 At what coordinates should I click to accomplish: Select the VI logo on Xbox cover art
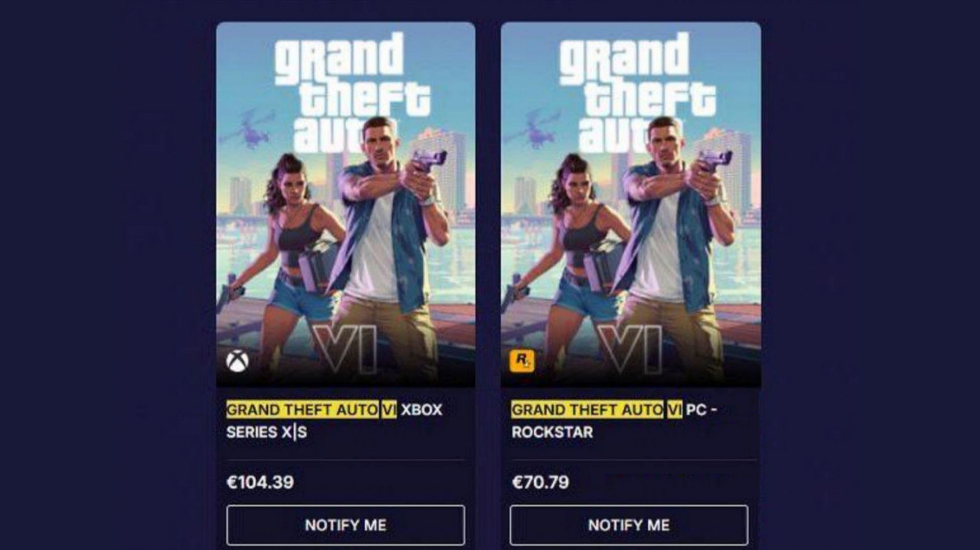pos(345,349)
